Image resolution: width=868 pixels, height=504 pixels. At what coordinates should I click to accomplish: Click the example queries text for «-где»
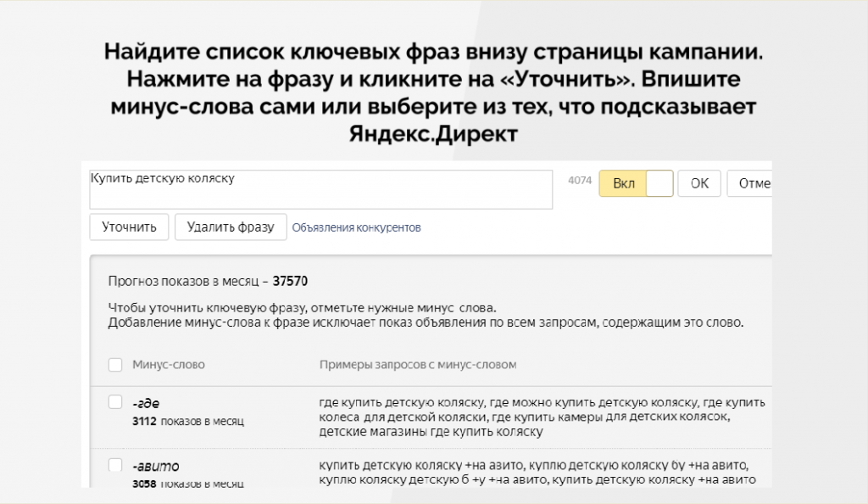click(541, 416)
